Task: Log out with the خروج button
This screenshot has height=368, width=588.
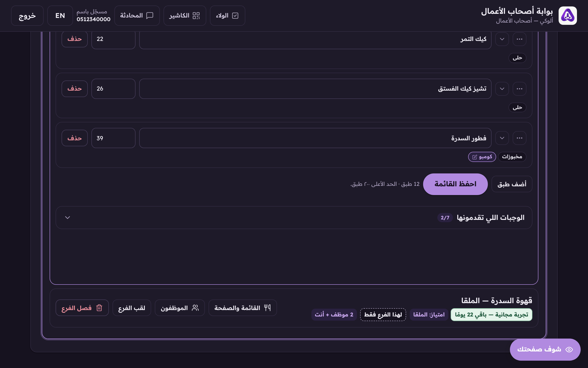Action: point(27,16)
